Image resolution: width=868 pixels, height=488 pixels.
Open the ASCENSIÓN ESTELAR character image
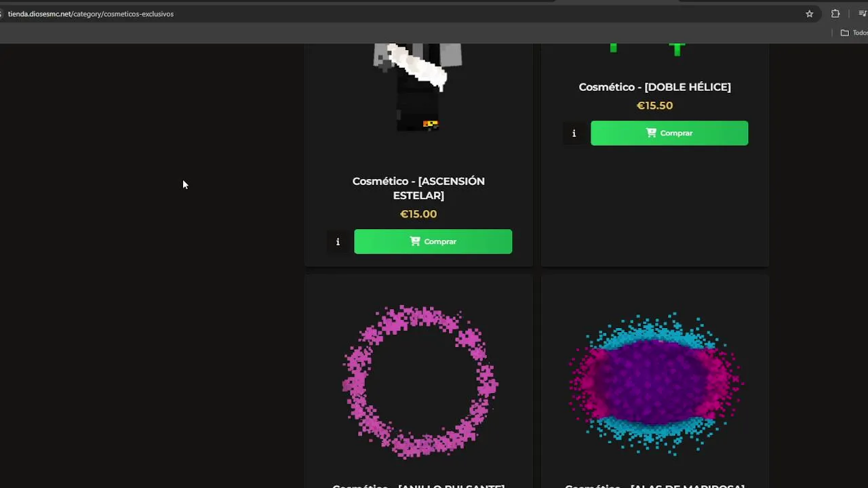click(x=418, y=88)
